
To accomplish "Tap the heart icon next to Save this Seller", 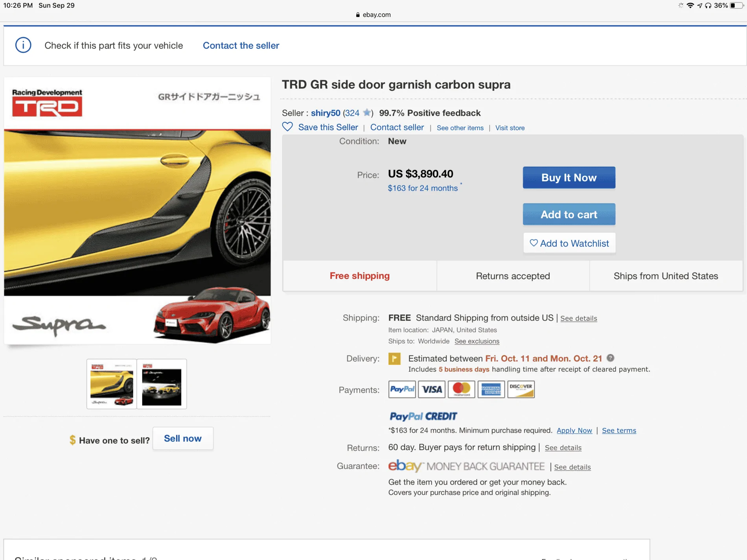I will point(287,127).
